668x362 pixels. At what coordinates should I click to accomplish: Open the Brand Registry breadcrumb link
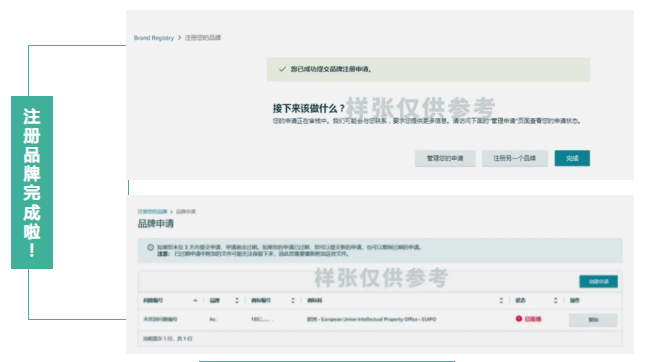point(154,38)
